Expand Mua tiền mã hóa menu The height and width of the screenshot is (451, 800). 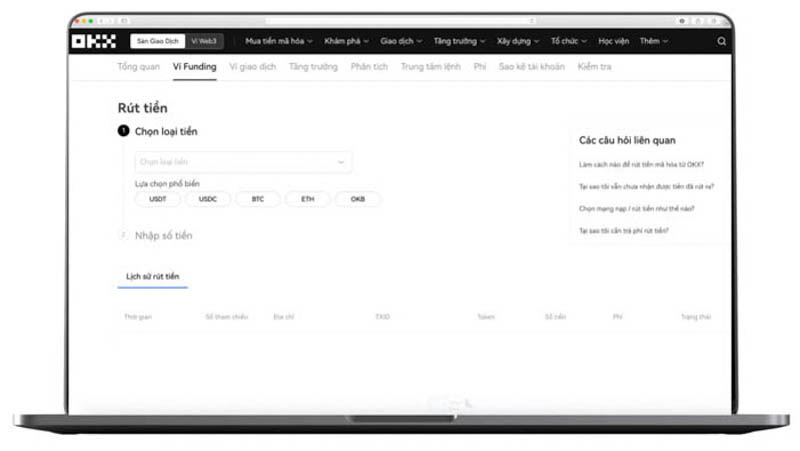279,41
